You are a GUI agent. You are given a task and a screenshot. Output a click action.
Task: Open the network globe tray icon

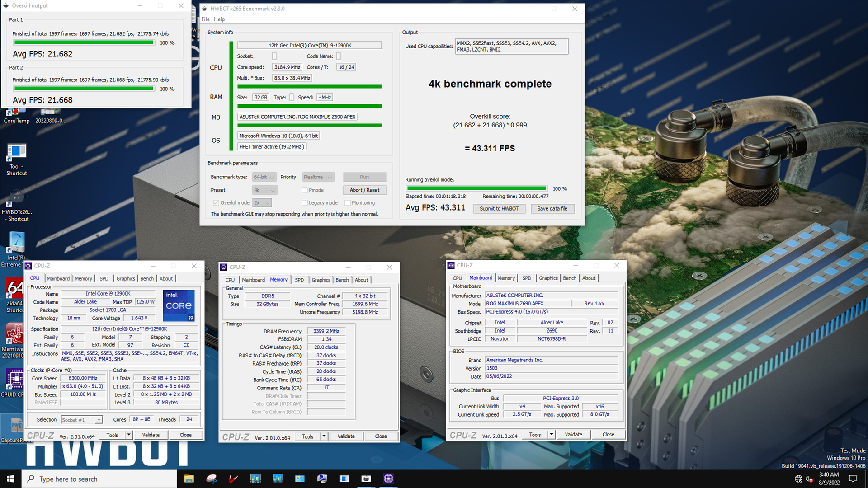click(798, 479)
